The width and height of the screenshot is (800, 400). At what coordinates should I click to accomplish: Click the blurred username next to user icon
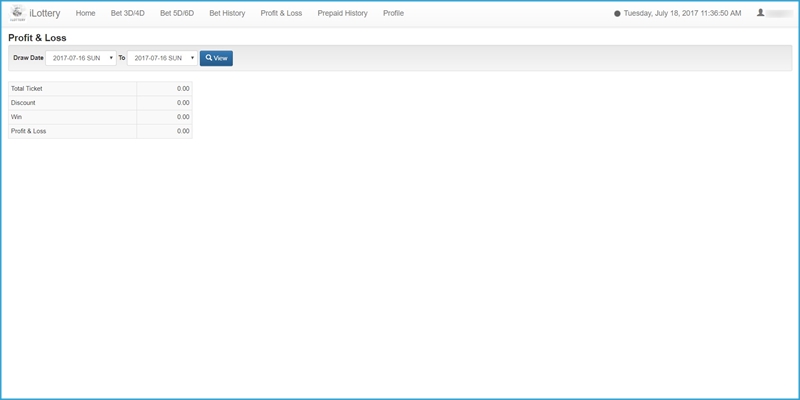[780, 14]
